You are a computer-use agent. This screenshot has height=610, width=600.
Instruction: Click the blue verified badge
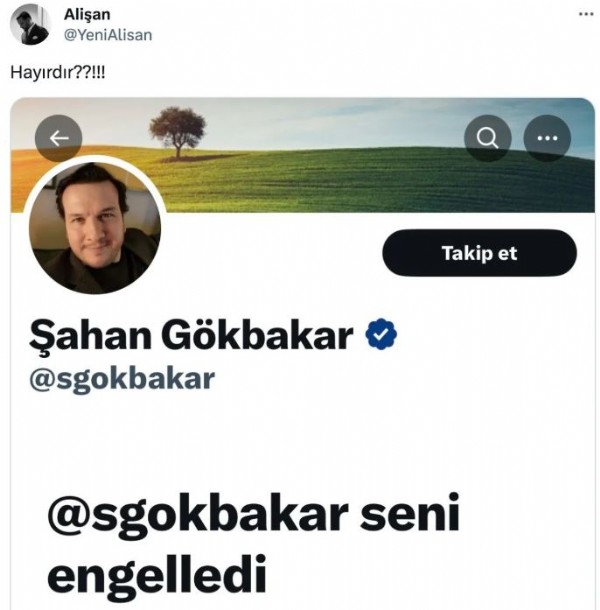(x=381, y=334)
